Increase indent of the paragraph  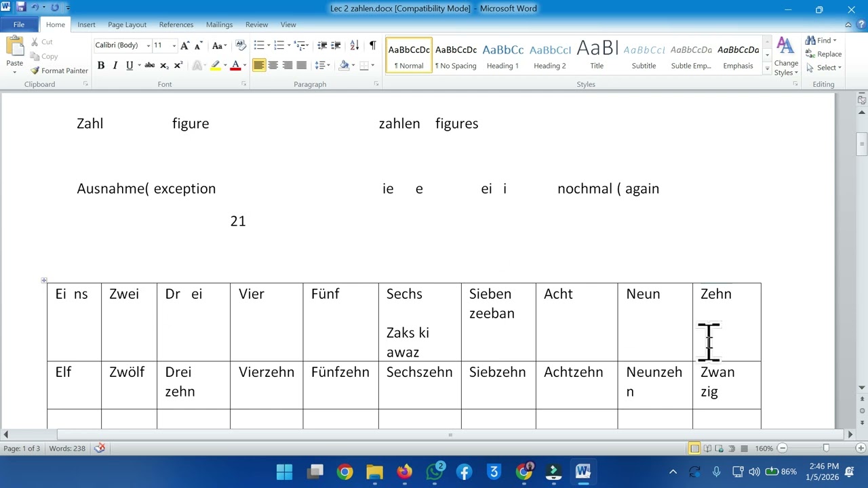pos(336,45)
